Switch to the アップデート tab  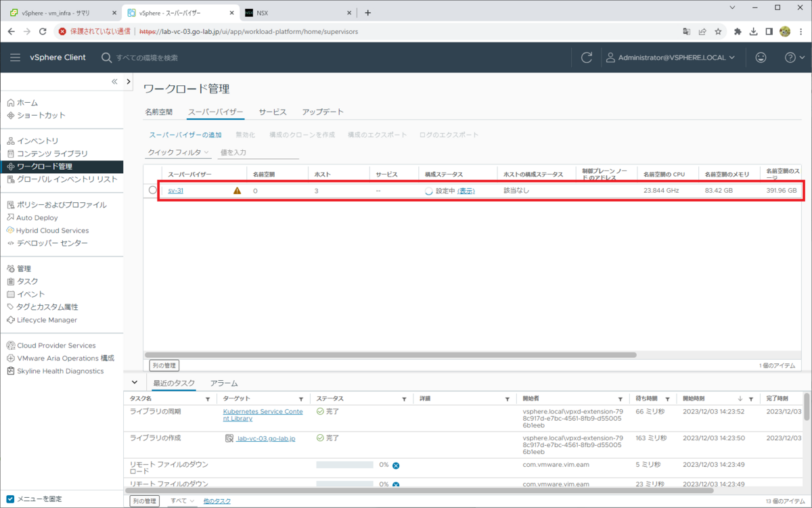323,112
